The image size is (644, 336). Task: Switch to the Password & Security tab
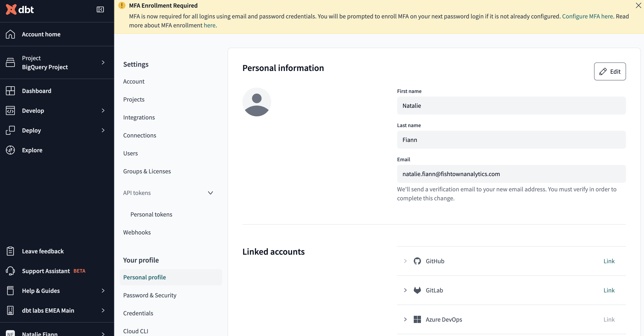tap(150, 295)
